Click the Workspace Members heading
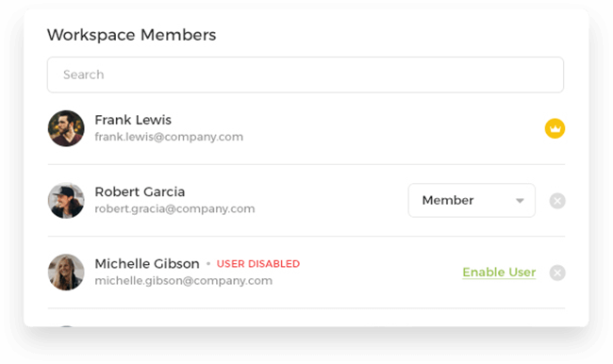Screen dimensions: 613x364 [x=131, y=35]
